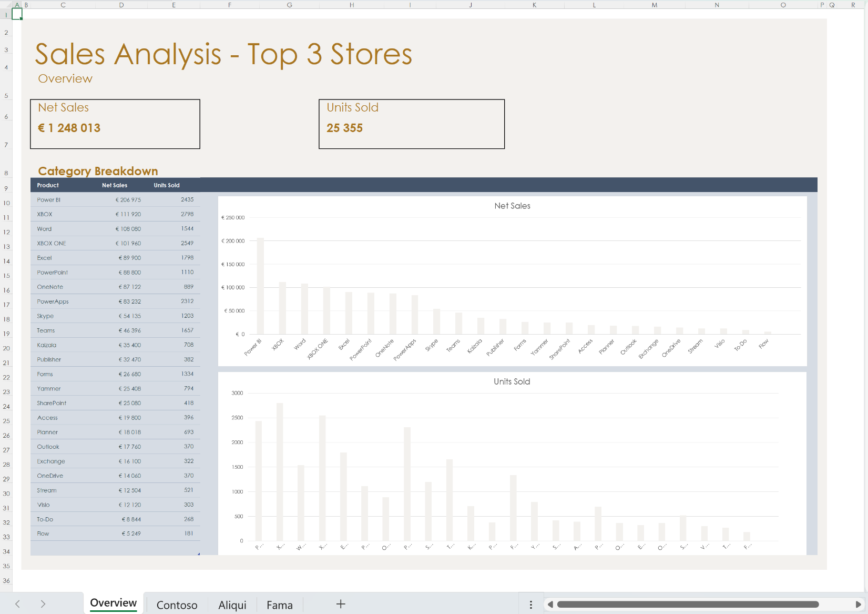The image size is (868, 614).
Task: Select the Teams net sales € 46 396
Action: click(130, 330)
